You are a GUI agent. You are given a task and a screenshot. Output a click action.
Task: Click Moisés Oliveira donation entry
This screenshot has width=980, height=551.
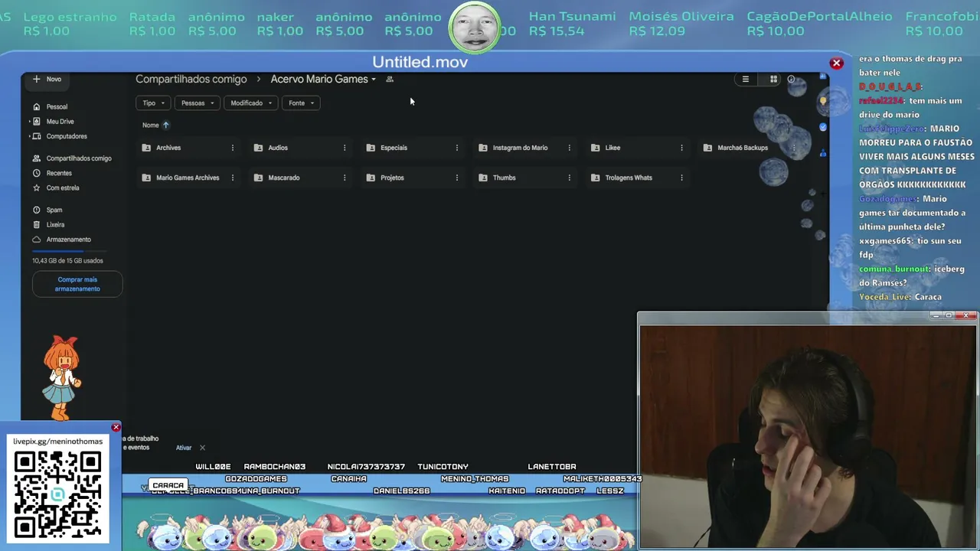(x=681, y=24)
